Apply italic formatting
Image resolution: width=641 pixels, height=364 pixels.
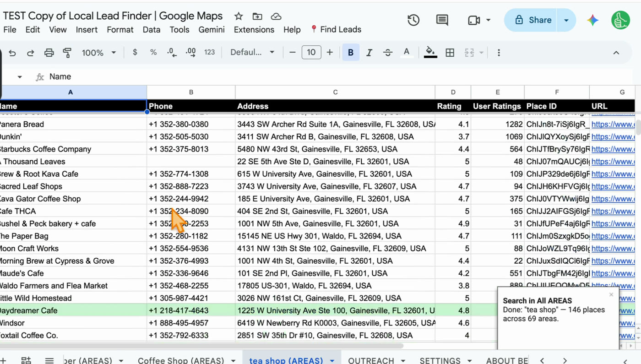(x=369, y=53)
